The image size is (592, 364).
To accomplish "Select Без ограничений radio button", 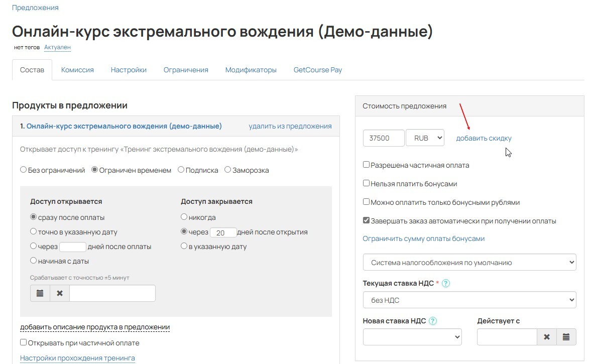I will [24, 170].
